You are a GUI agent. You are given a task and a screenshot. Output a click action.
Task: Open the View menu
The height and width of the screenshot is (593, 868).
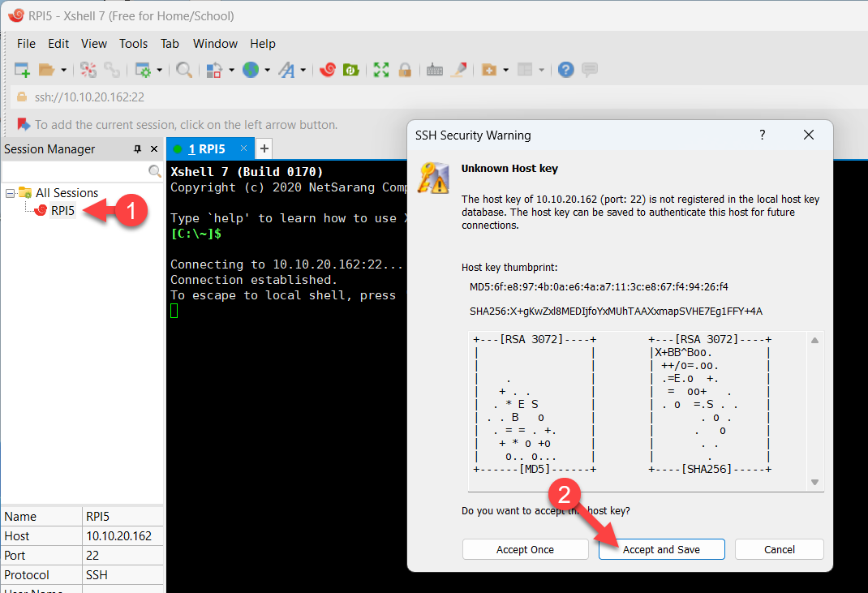click(x=93, y=44)
